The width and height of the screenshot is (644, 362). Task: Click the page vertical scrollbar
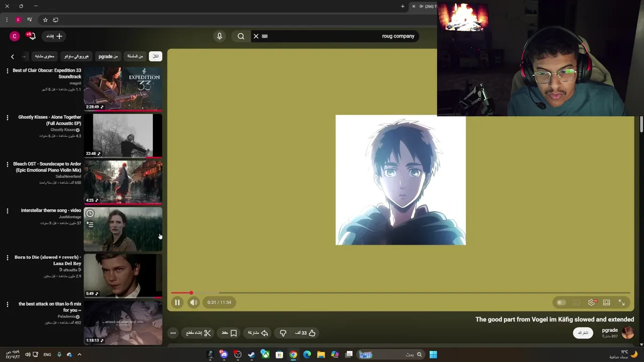coord(641,124)
